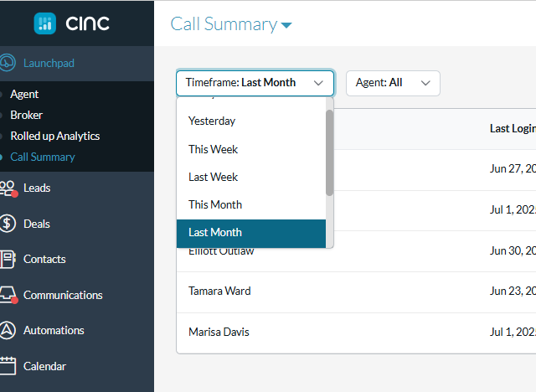Choose Last Month from the timeframe list

click(x=251, y=234)
